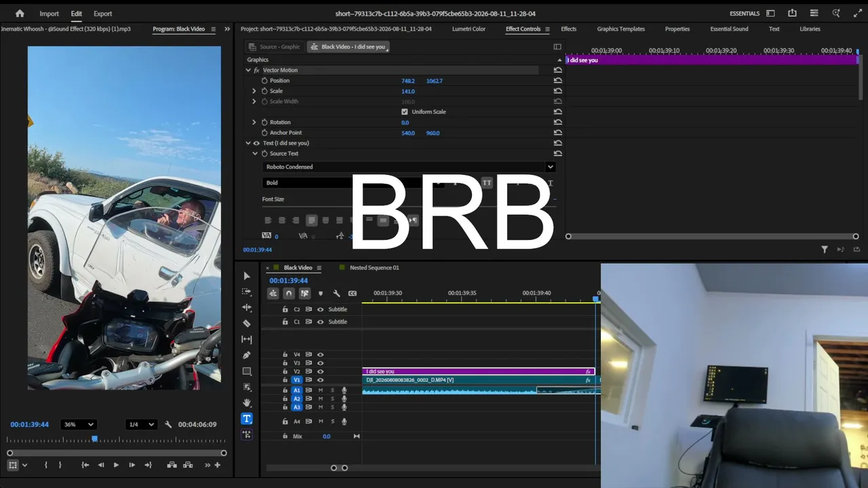The width and height of the screenshot is (868, 488).
Task: Go to In point button
Action: [85, 465]
